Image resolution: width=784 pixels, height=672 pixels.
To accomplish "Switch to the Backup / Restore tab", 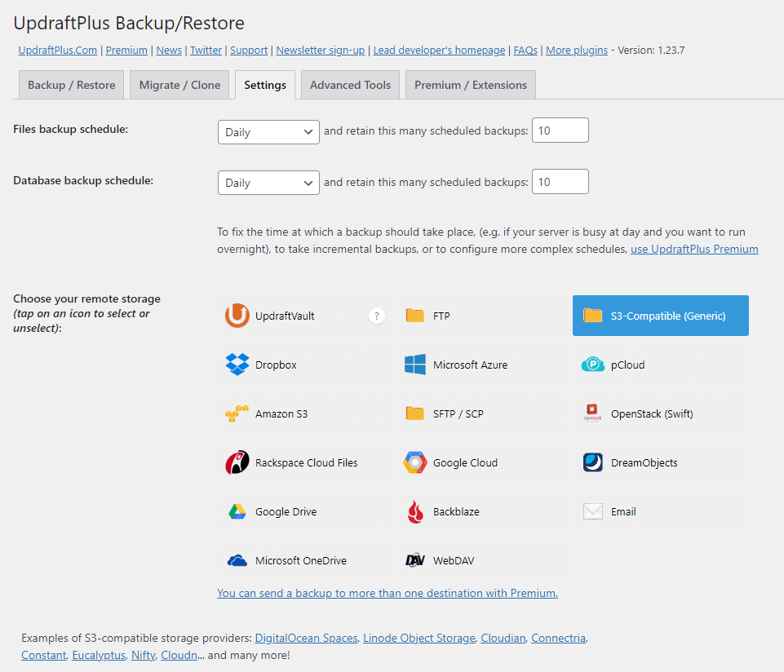I will point(72,85).
